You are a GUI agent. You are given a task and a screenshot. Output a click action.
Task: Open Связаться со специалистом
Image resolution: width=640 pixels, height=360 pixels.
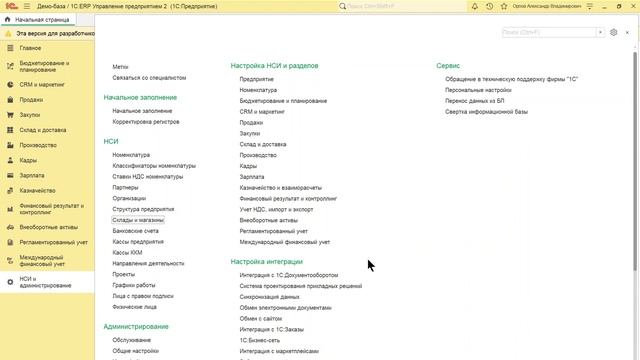[149, 78]
